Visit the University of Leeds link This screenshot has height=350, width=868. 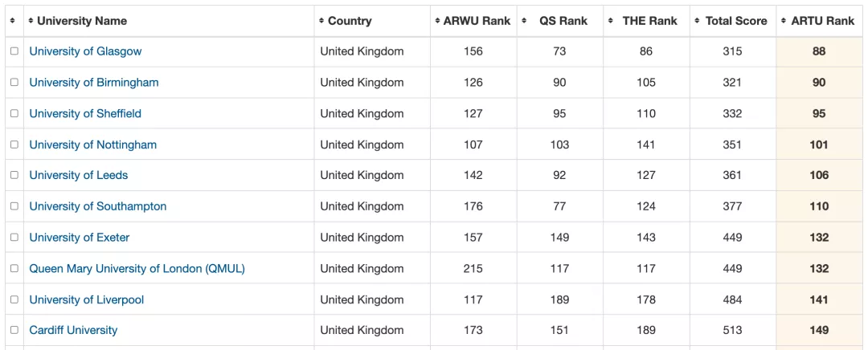(79, 176)
